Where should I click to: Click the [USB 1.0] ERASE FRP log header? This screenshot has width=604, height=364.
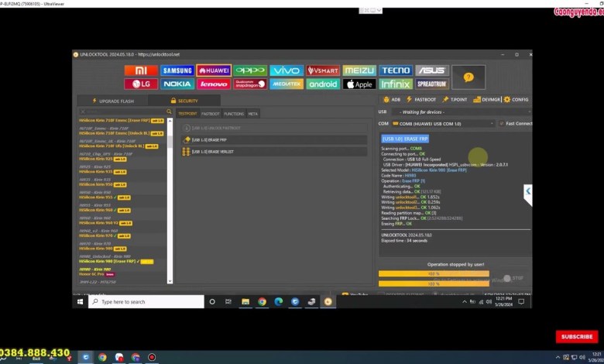pos(405,139)
